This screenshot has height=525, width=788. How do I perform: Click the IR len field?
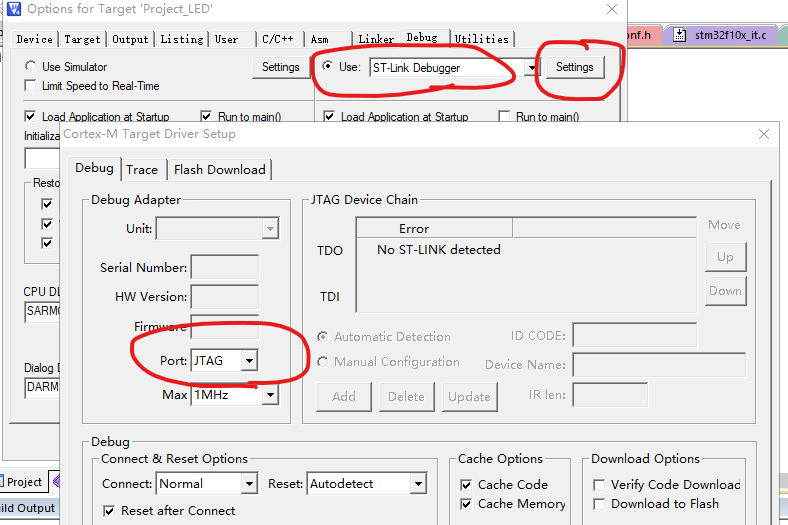(x=610, y=395)
